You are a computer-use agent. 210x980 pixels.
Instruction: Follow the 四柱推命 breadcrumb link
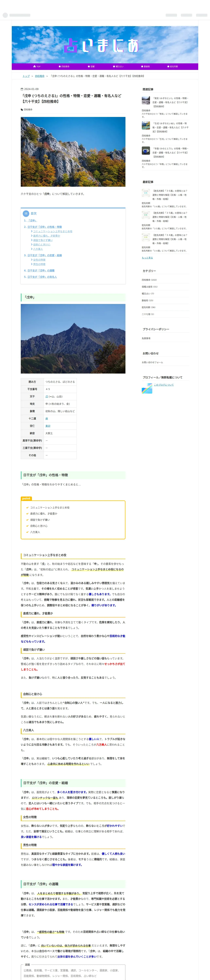[40, 76]
